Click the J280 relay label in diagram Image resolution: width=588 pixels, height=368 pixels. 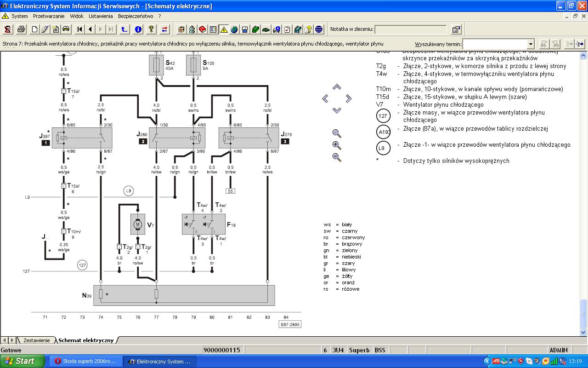click(141, 134)
